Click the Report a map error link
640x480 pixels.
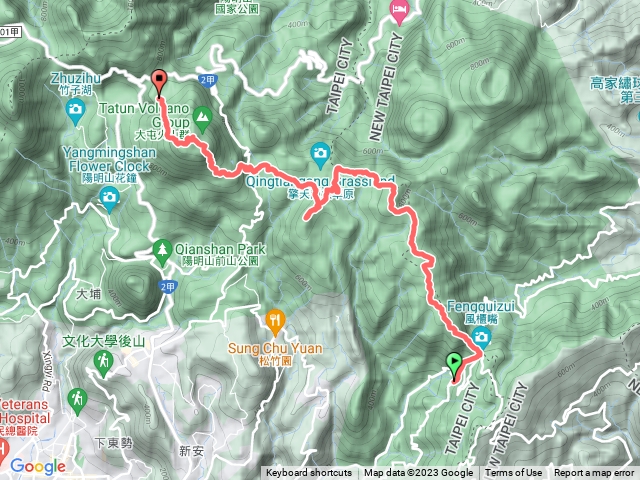[x=594, y=473]
